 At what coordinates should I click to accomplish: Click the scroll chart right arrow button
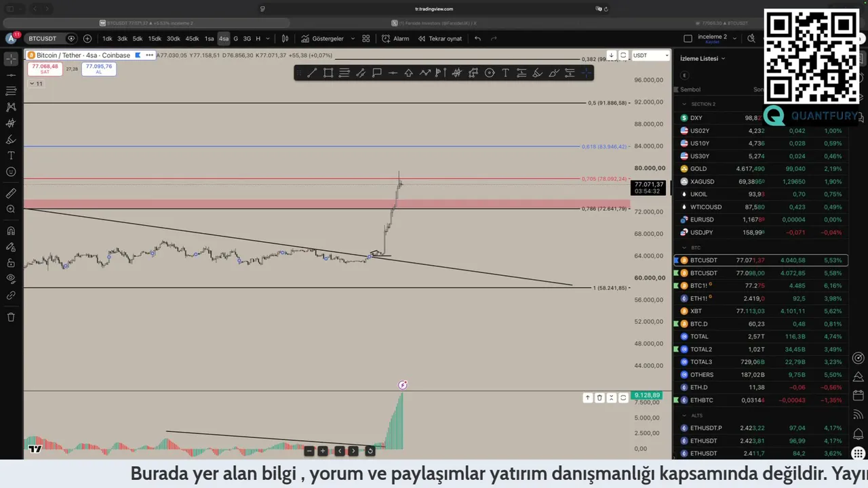click(x=353, y=451)
